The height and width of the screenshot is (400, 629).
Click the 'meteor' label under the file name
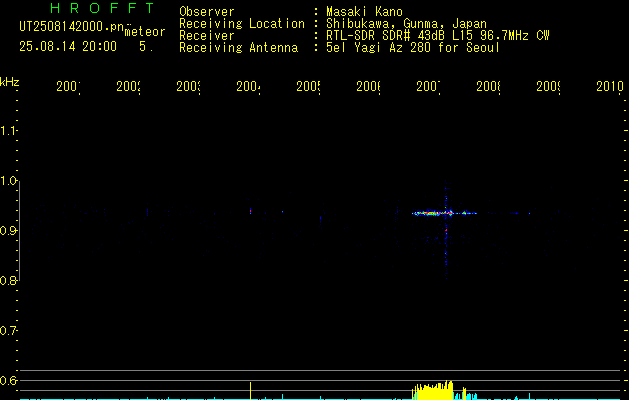(145, 31)
